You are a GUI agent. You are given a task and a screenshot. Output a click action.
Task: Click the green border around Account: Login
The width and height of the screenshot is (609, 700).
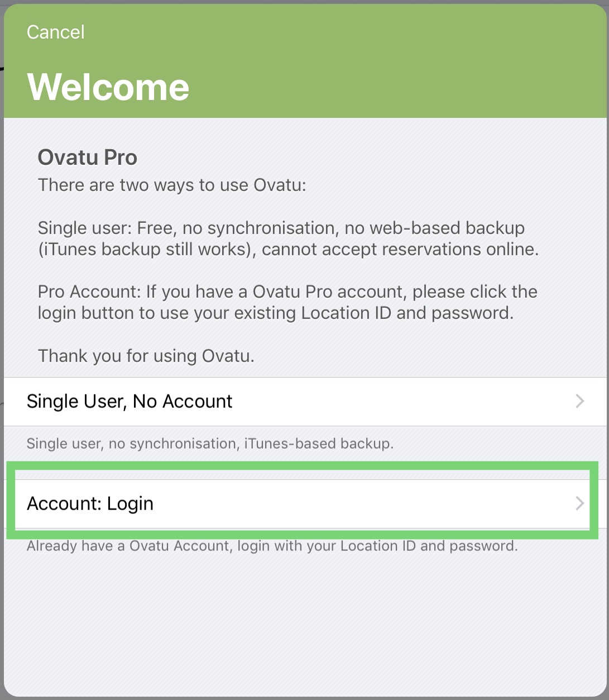point(304,466)
